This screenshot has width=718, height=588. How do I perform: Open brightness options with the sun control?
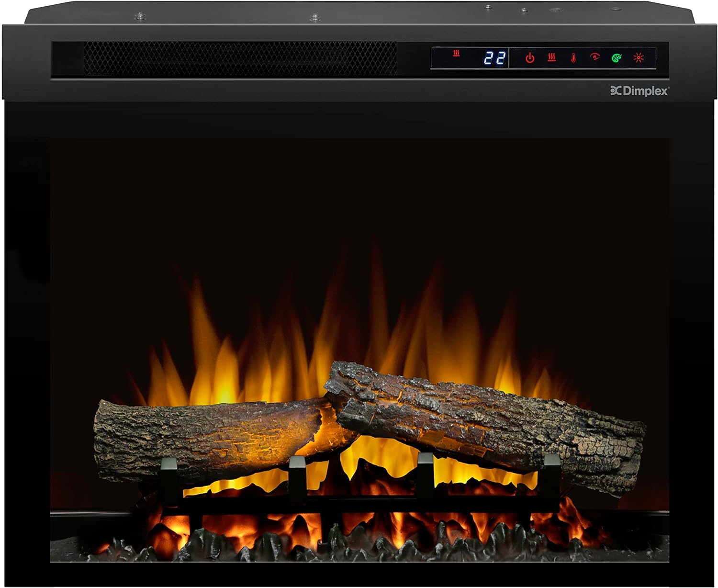639,57
